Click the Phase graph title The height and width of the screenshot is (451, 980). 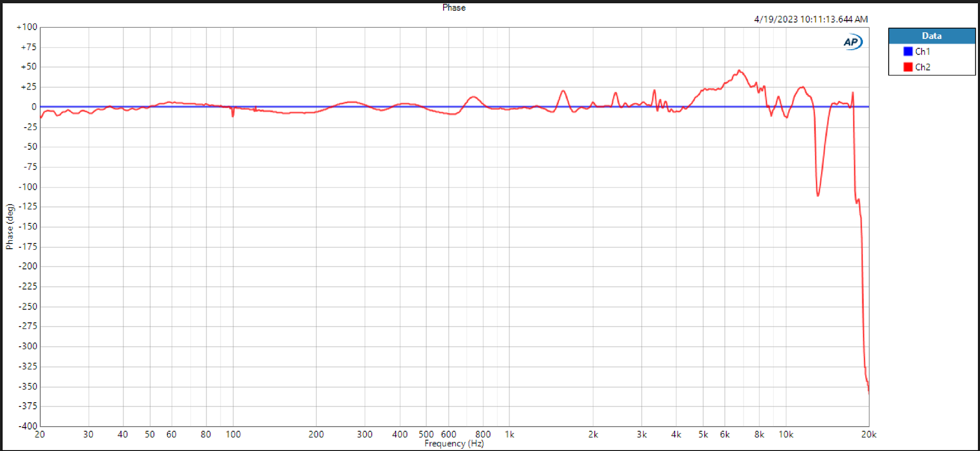[454, 8]
